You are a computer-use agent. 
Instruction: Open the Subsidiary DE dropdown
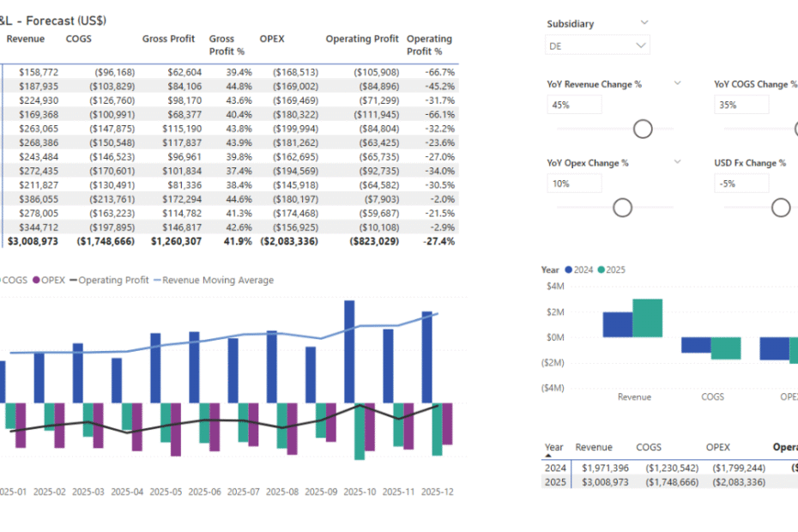tap(598, 45)
